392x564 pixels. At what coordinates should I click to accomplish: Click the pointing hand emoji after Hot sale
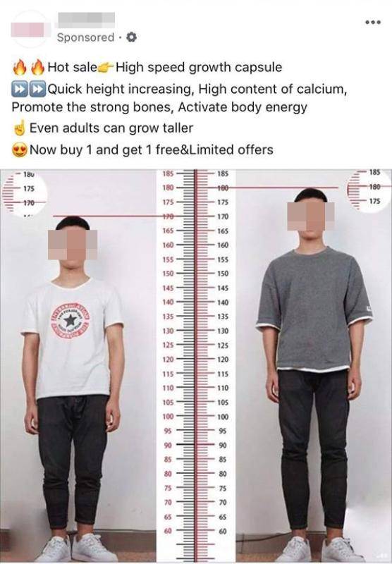click(x=106, y=67)
